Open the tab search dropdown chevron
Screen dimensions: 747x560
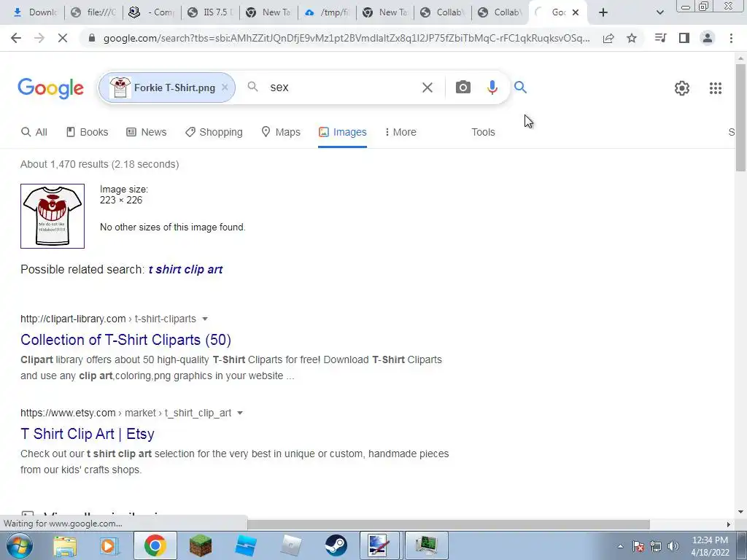(659, 12)
